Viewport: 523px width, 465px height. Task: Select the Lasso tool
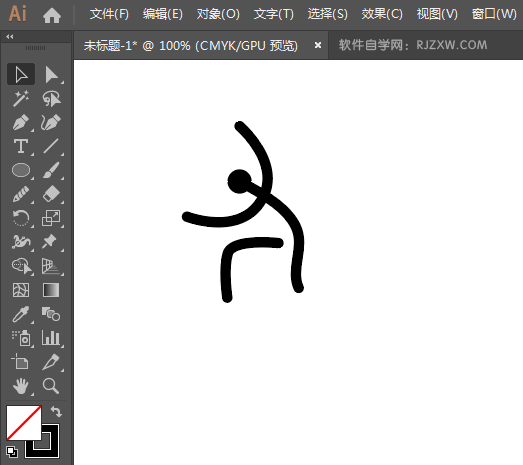tap(51, 98)
